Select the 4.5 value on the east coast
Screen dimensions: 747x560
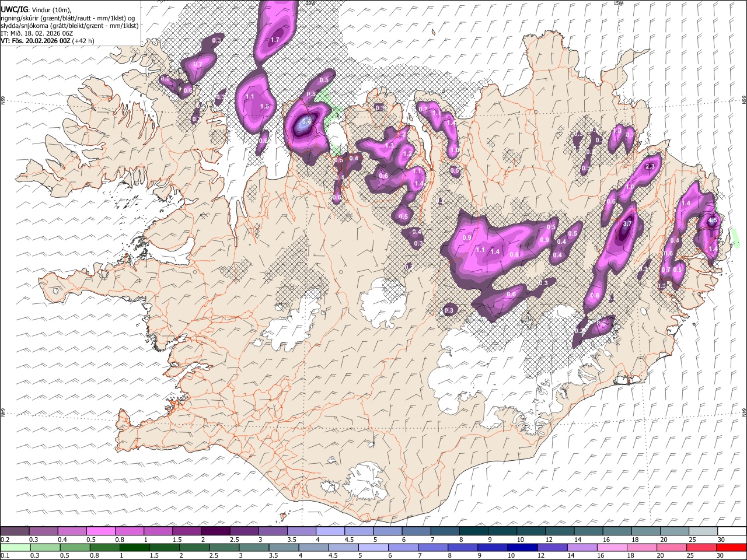[x=712, y=221]
